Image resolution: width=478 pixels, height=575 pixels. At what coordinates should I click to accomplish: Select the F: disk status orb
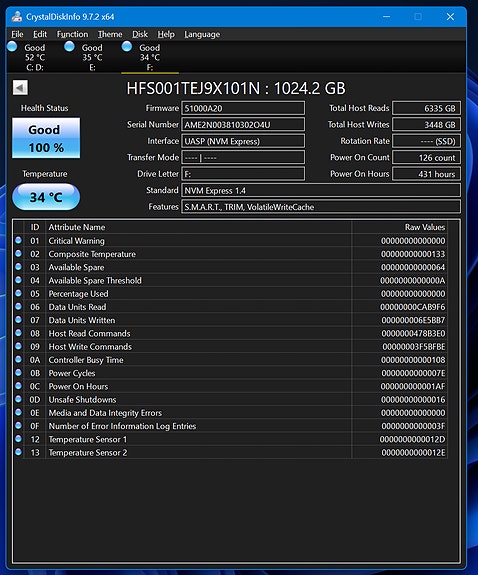click(x=127, y=47)
